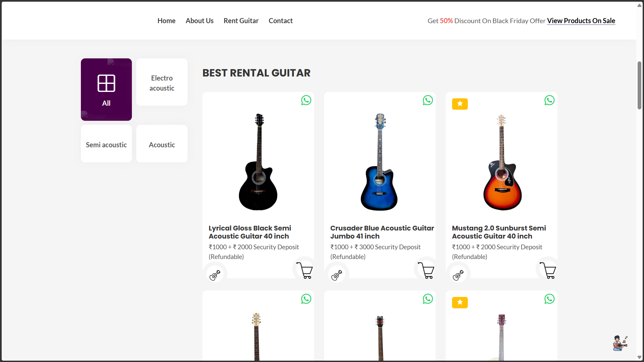The image size is (644, 362).
Task: Add Mustang 2.0 Sunburst to cart
Action: pyautogui.click(x=548, y=270)
